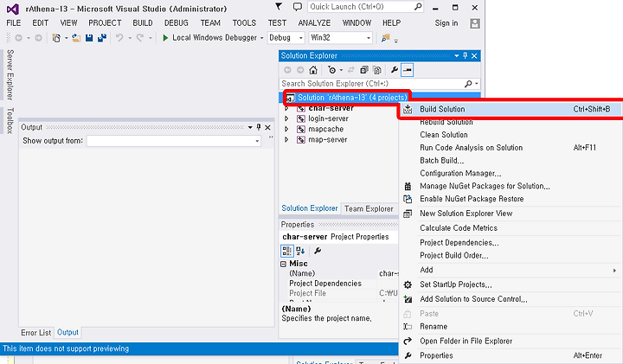The width and height of the screenshot is (623, 364).
Task: Click Sync with Active Document icon
Action: tap(350, 70)
